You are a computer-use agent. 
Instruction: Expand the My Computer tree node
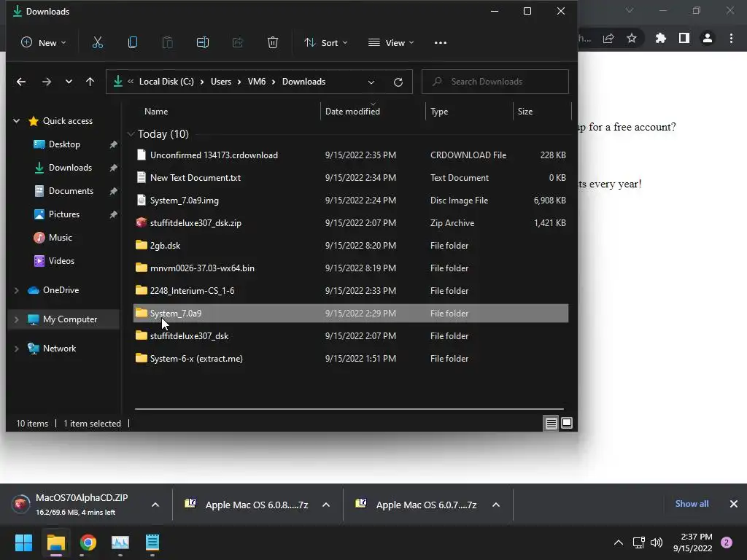[x=16, y=319]
